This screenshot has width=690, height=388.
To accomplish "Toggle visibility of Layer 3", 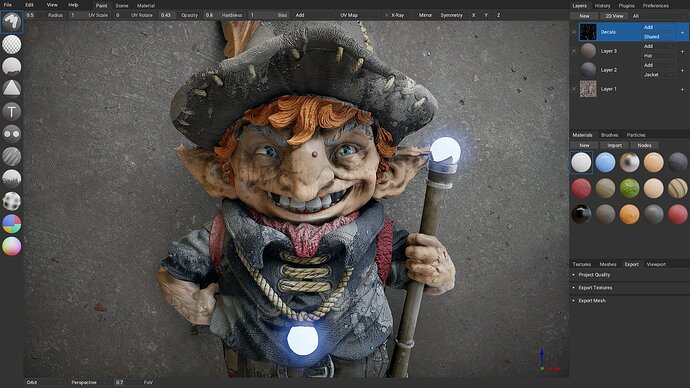I will [x=574, y=51].
